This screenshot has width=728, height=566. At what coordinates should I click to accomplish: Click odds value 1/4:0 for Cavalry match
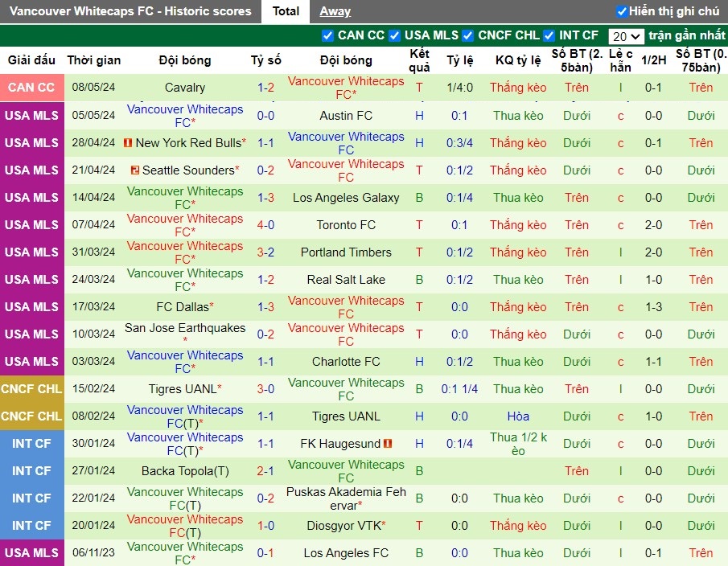click(459, 88)
